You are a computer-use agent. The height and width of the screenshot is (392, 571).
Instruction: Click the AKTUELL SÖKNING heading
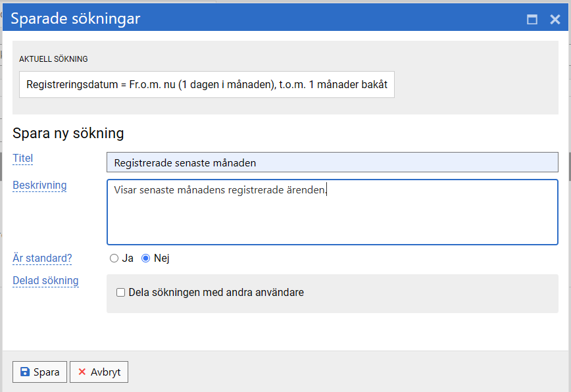click(x=53, y=59)
